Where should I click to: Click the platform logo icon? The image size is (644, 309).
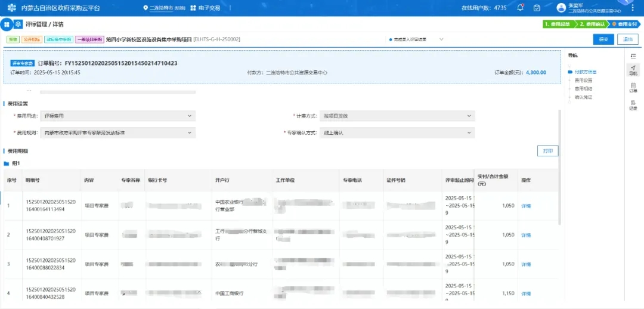pos(11,8)
